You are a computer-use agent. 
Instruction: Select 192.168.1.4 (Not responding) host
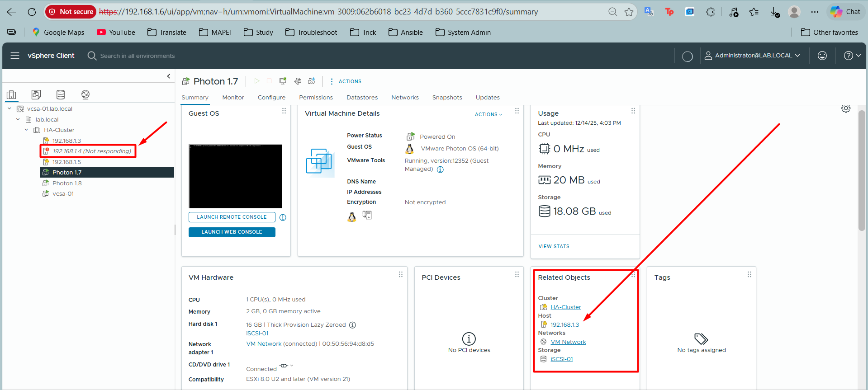click(91, 151)
